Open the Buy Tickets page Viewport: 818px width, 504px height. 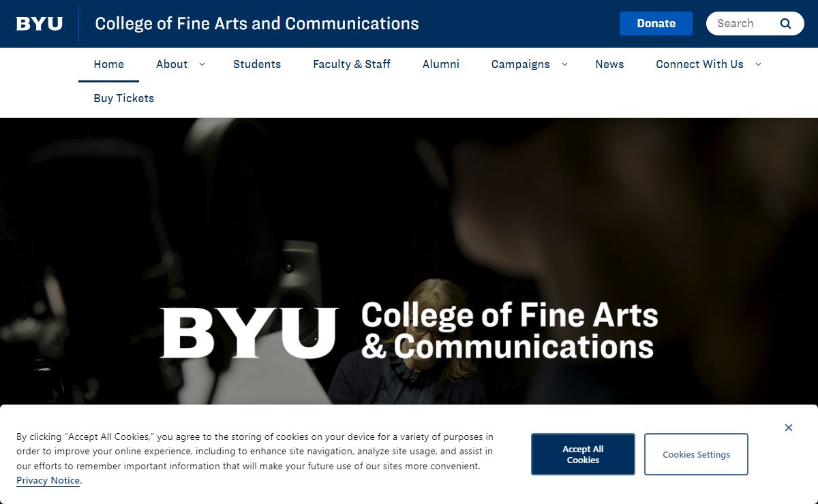[x=124, y=98]
